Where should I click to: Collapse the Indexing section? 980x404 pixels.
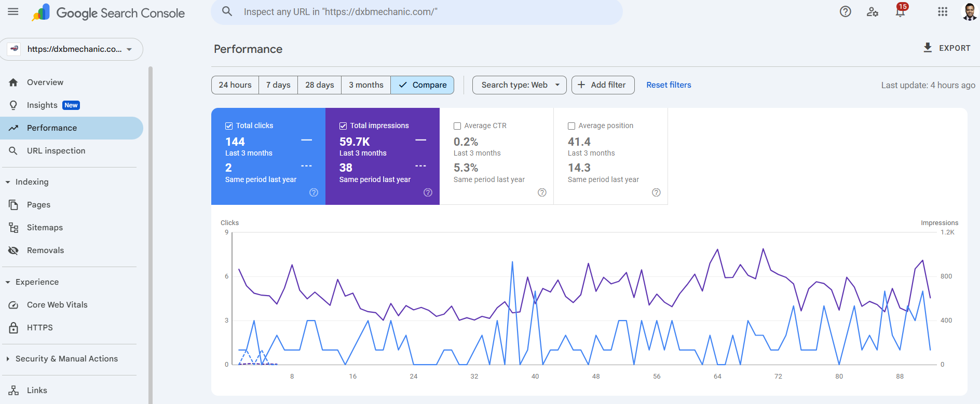[x=8, y=182]
